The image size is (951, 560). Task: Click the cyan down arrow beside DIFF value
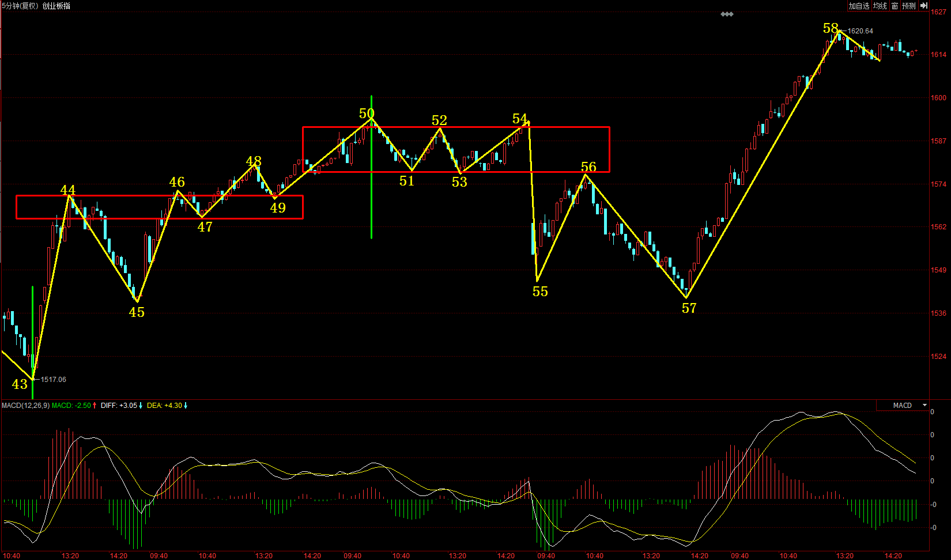point(141,406)
